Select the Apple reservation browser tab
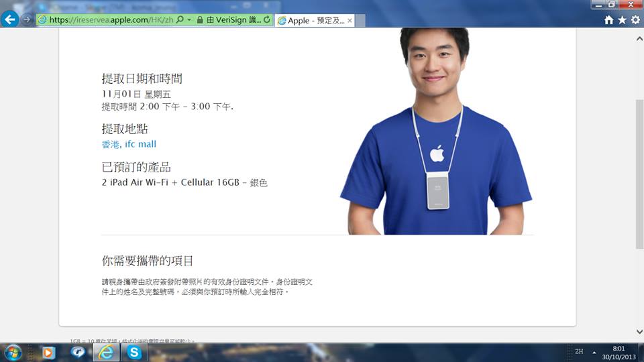The width and height of the screenshot is (644, 362). [x=315, y=21]
